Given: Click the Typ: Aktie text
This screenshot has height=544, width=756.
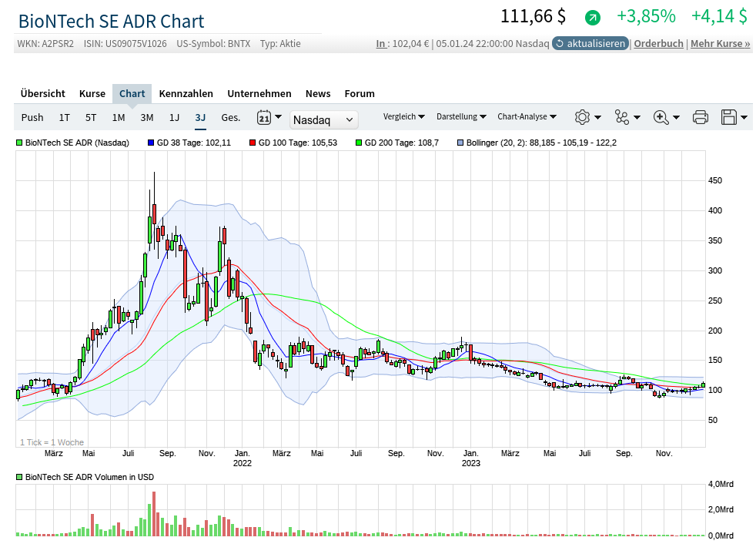Looking at the screenshot, I should [280, 43].
